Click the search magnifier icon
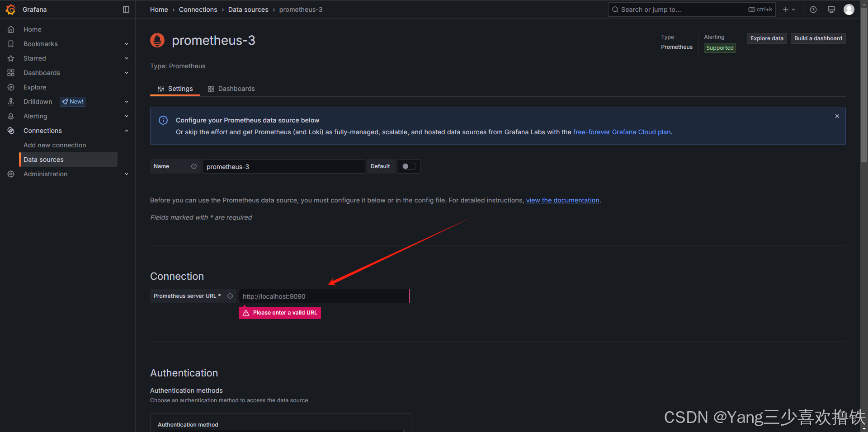 (615, 9)
